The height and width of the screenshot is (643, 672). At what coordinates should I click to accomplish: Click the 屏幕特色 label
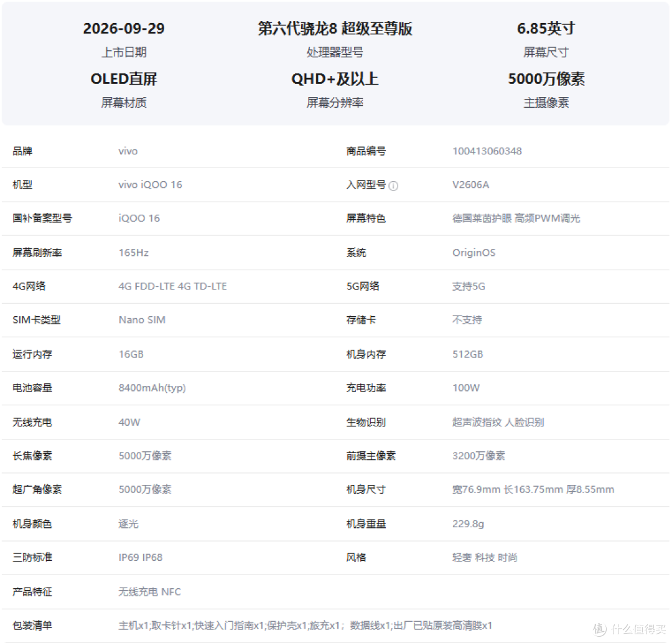pyautogui.click(x=366, y=218)
